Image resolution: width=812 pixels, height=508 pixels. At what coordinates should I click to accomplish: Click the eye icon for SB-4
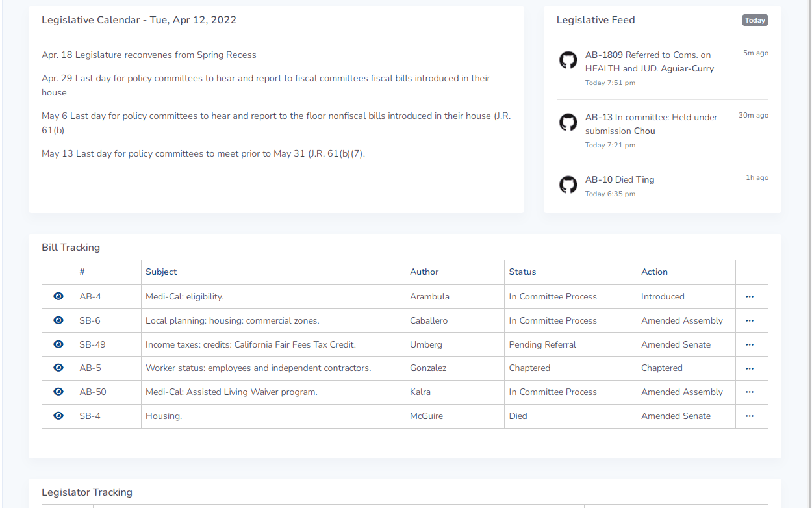tap(58, 416)
